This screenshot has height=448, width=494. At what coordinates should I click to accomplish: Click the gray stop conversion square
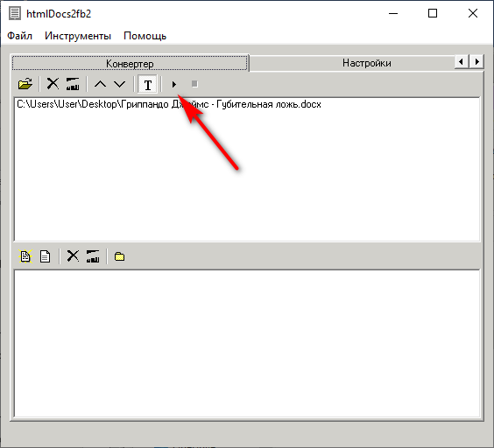(x=194, y=84)
